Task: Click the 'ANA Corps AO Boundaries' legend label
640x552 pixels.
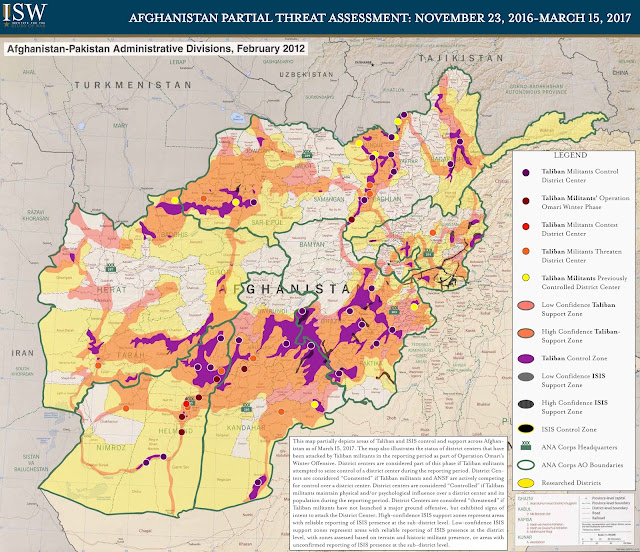Action: point(582,465)
